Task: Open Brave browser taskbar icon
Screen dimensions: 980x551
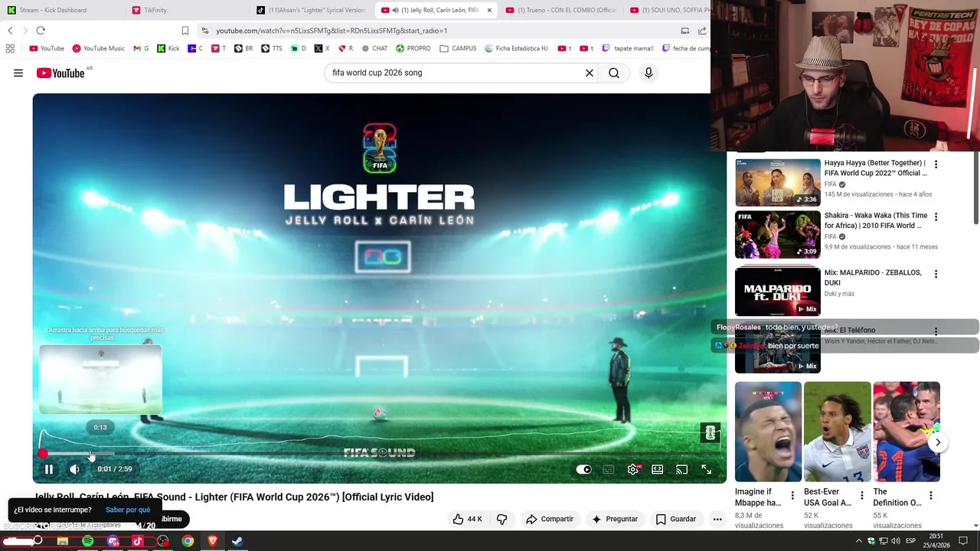Action: [x=213, y=541]
